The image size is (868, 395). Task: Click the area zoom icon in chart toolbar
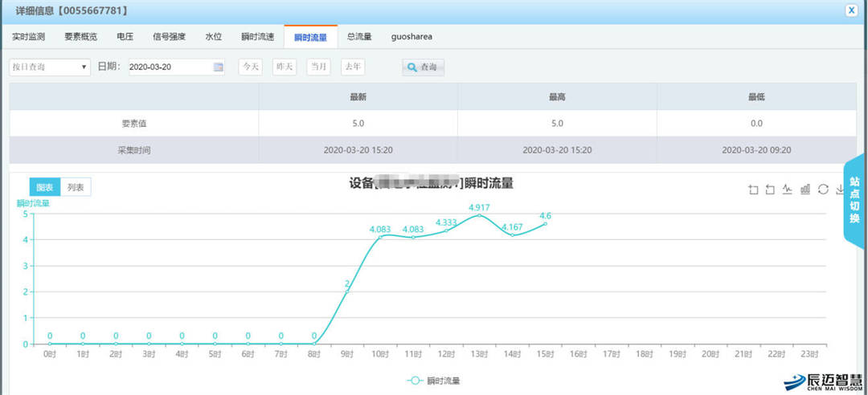[753, 189]
